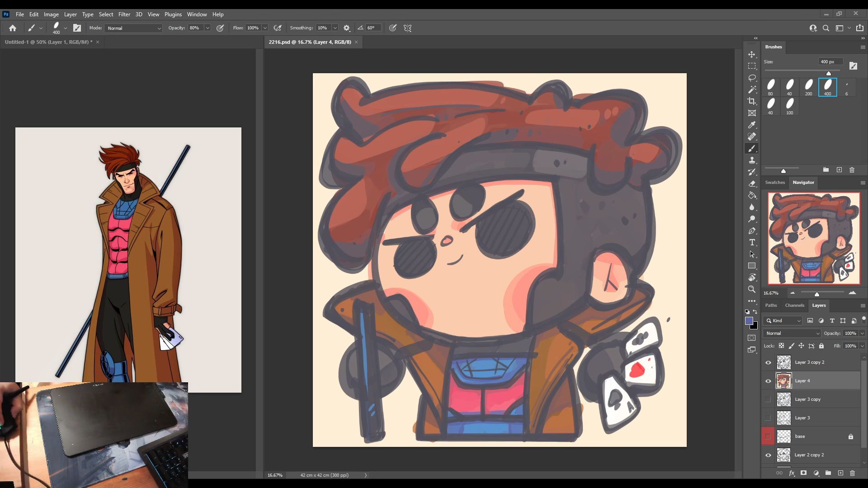Click the foreground color swatch
This screenshot has height=488, width=868.
[749, 321]
